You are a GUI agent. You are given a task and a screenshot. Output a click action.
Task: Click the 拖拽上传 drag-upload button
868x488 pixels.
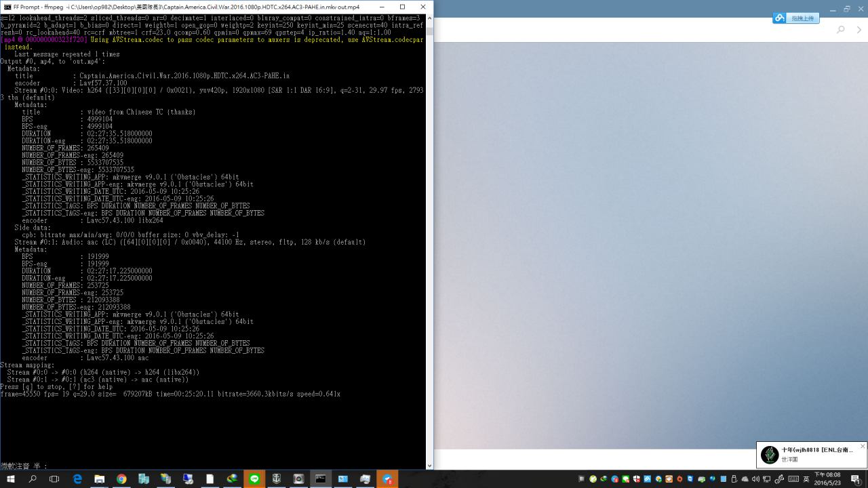(796, 18)
